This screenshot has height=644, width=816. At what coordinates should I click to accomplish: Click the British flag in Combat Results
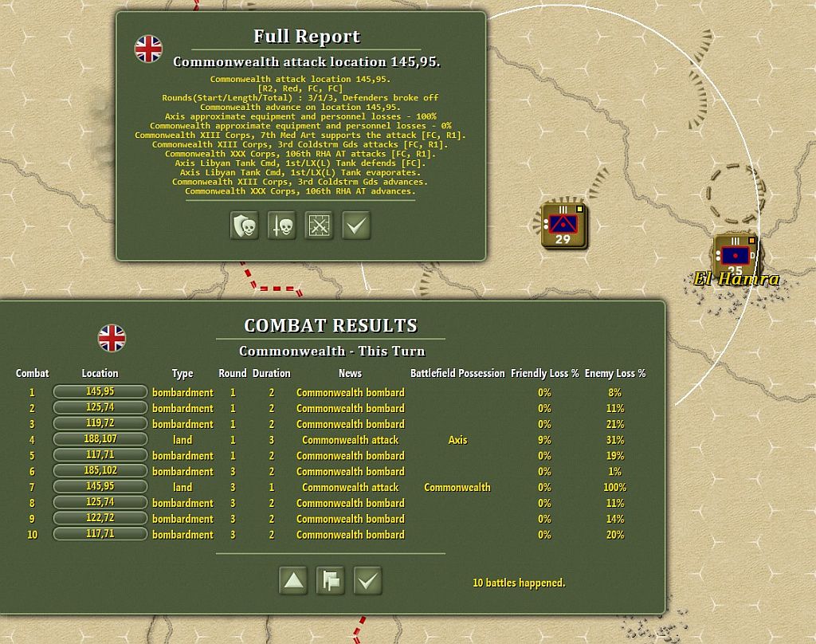[112, 339]
